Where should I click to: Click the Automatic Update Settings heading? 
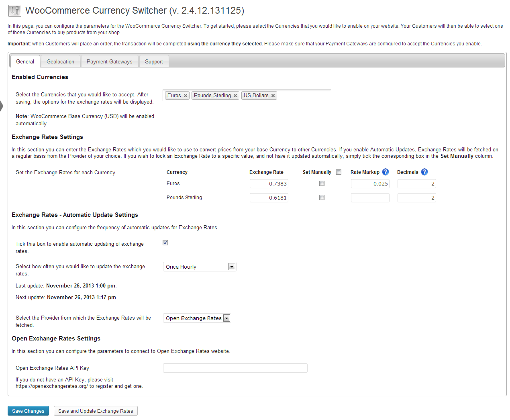point(75,215)
